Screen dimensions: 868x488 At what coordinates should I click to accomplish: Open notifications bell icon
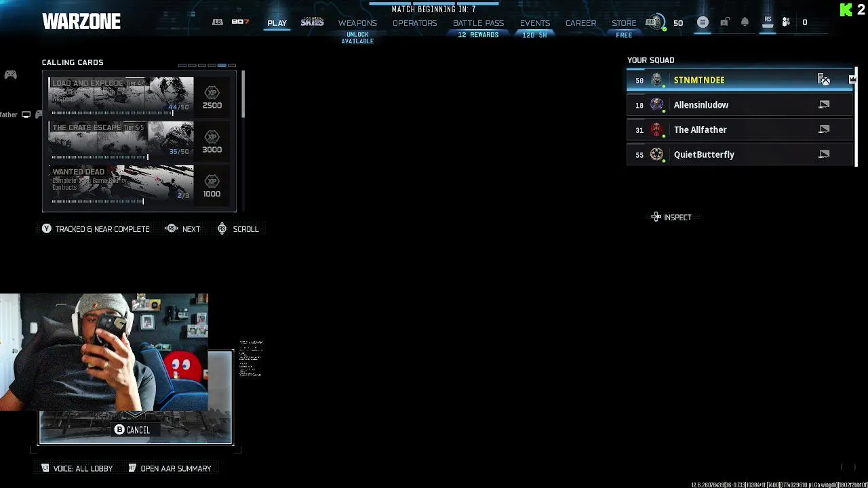click(745, 22)
